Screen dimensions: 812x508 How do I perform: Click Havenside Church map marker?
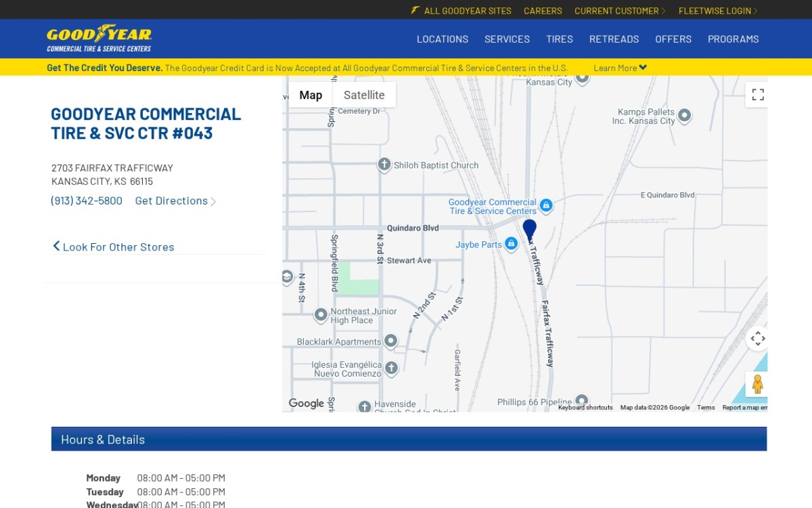(365, 406)
